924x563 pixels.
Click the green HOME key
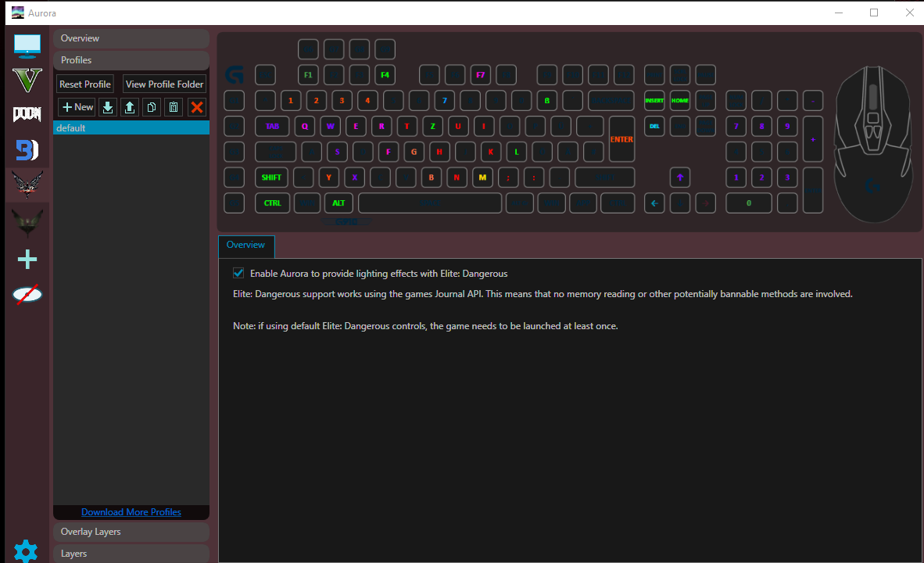click(680, 100)
